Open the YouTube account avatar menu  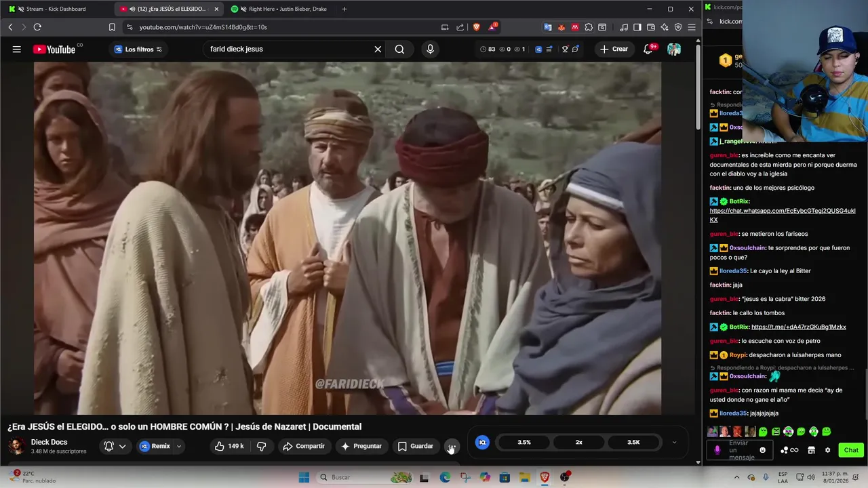(x=673, y=49)
